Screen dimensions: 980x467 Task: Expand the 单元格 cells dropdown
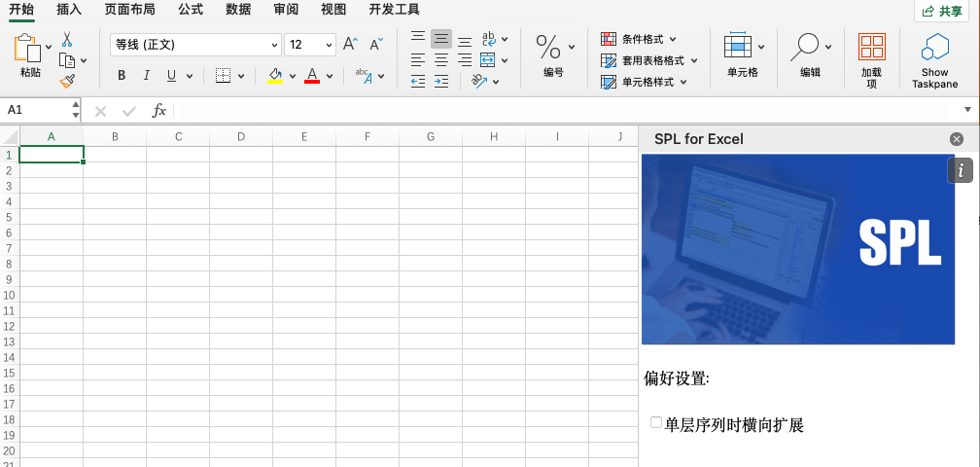click(x=761, y=47)
